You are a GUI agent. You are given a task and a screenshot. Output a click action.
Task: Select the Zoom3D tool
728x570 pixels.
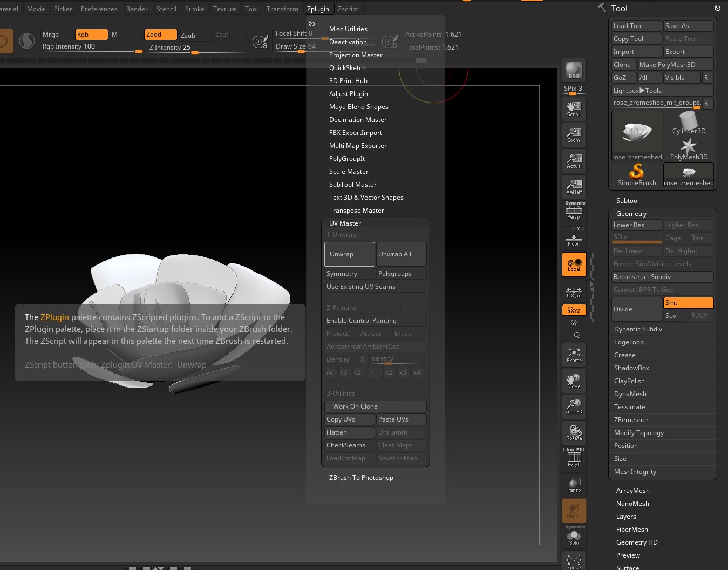pos(574,406)
